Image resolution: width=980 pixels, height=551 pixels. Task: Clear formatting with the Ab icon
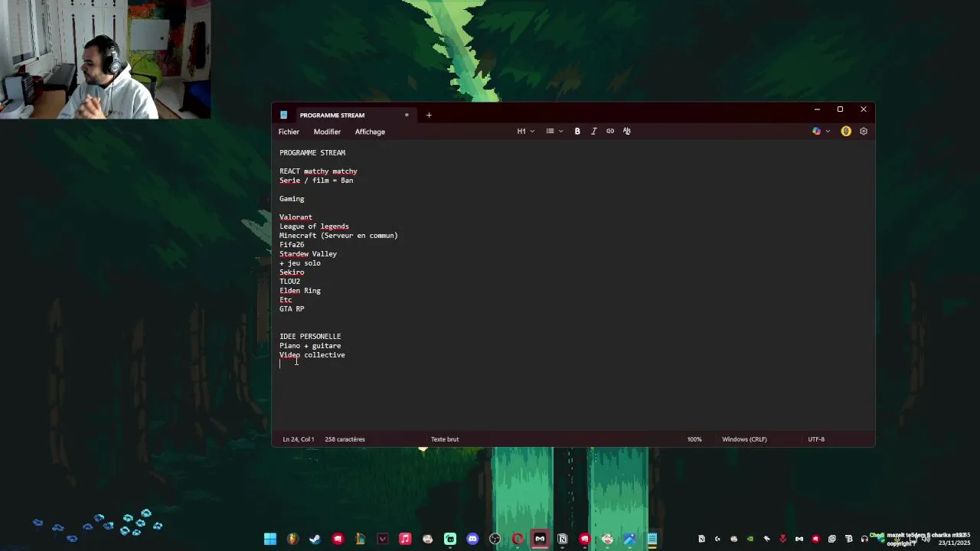(x=626, y=131)
